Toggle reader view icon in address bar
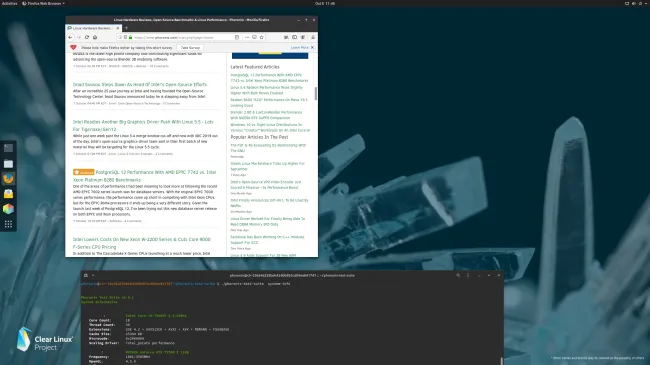650x365 pixels. pos(237,37)
